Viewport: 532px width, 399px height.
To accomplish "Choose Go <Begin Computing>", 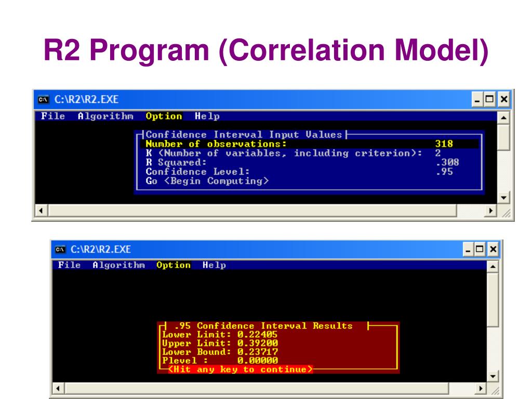I will pos(207,181).
